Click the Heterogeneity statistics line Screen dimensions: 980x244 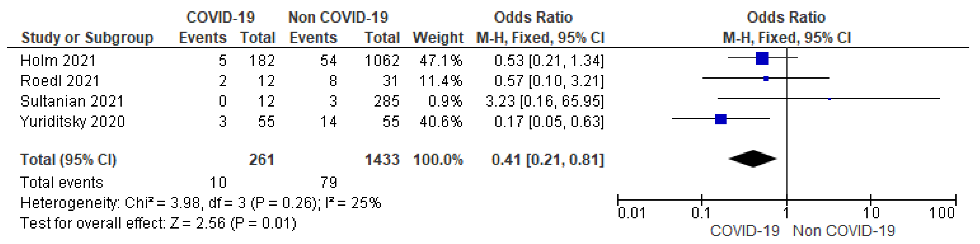[201, 203]
